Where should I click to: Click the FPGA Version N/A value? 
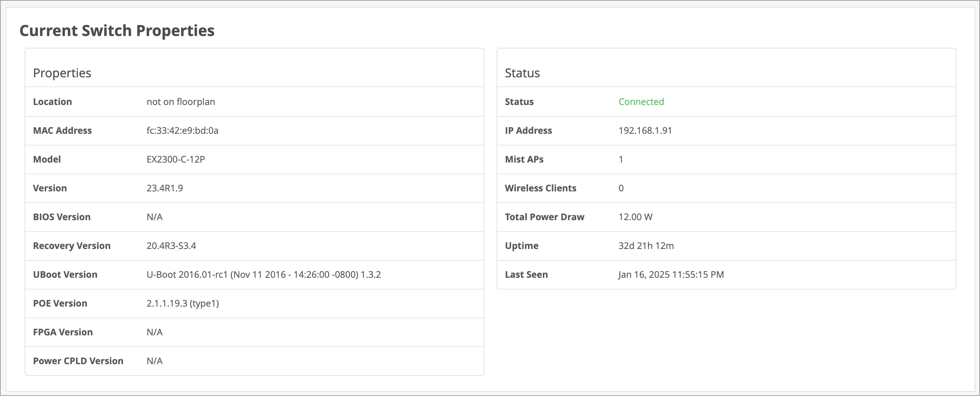point(155,332)
